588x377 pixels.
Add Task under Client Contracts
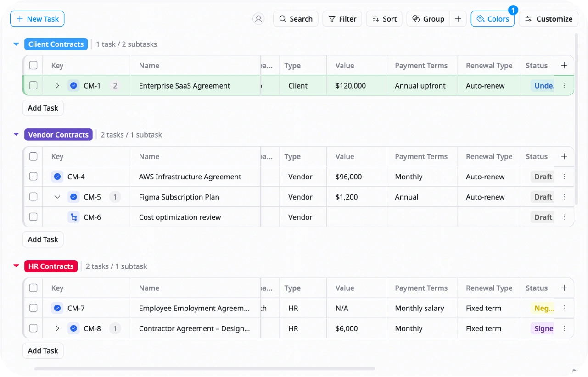click(x=43, y=108)
